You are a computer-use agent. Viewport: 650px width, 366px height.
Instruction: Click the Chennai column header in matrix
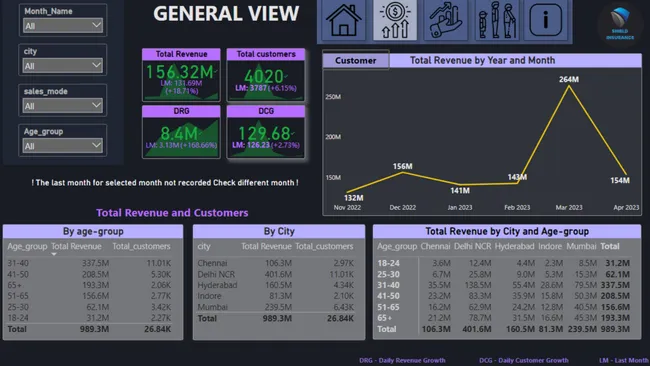coord(435,246)
